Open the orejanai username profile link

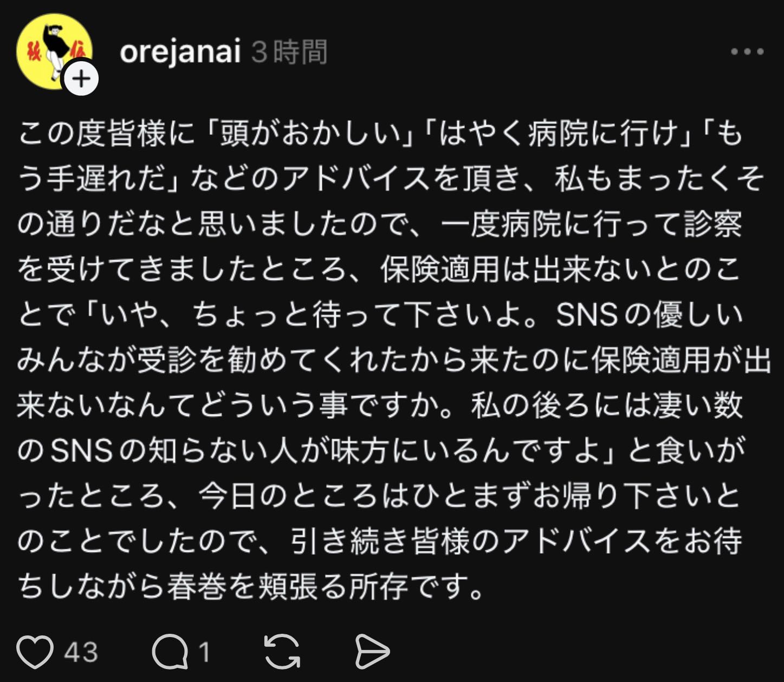(x=180, y=52)
